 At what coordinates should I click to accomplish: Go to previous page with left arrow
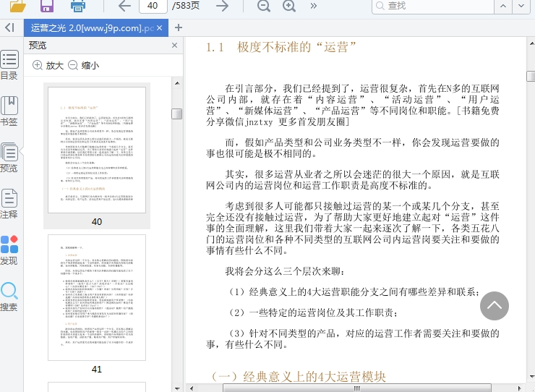pyautogui.click(x=124, y=7)
